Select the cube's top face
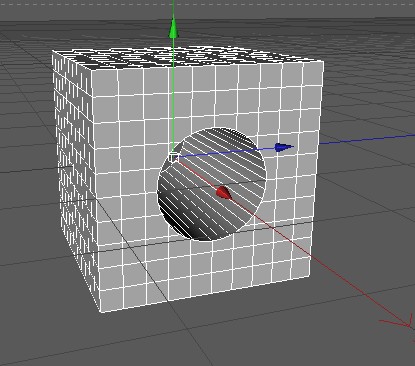This screenshot has width=415, height=366. coord(188,58)
